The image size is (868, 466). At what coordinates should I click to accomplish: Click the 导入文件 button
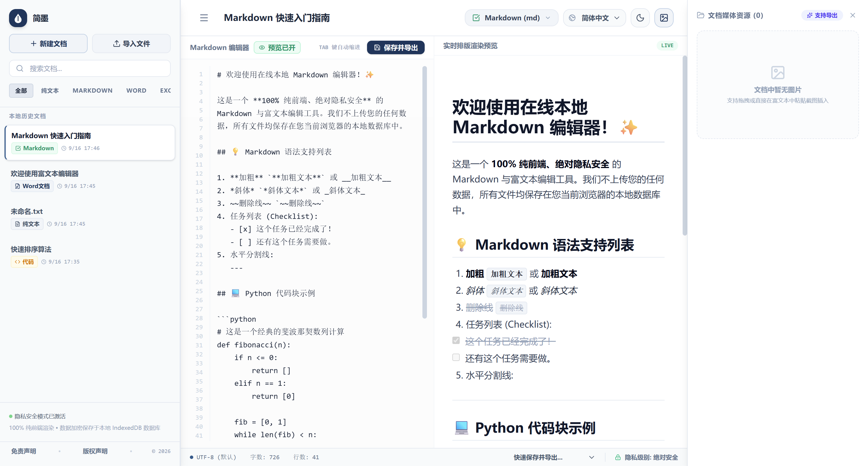tap(131, 43)
